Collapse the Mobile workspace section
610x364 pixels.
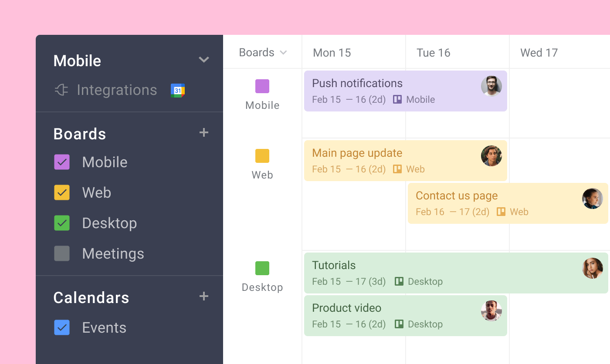(x=204, y=60)
